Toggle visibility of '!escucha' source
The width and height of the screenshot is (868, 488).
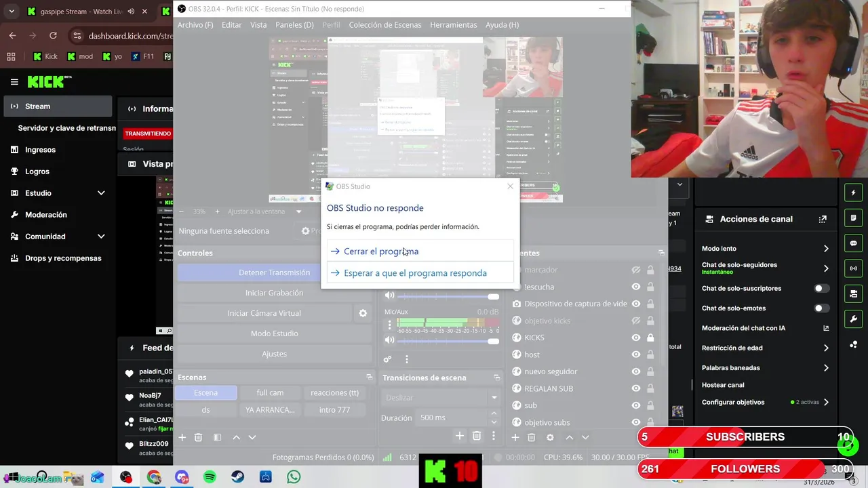[635, 287]
